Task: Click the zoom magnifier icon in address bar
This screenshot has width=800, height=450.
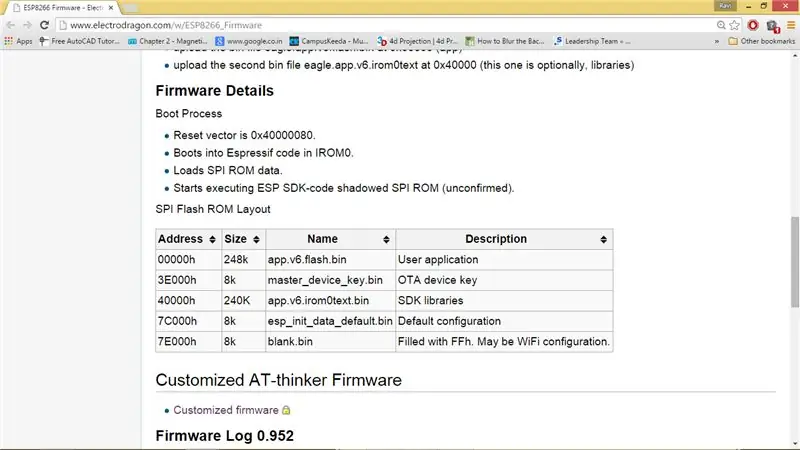Action: click(x=721, y=25)
